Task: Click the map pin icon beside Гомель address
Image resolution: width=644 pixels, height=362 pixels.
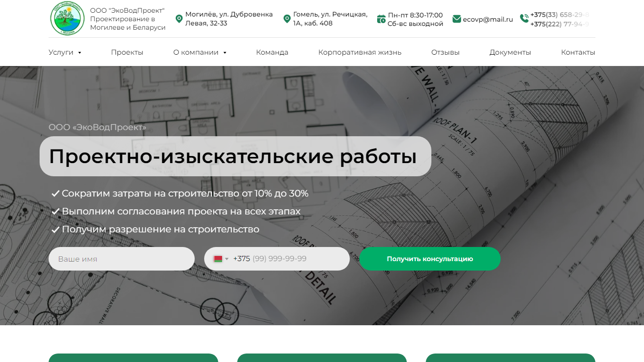Action: pyautogui.click(x=287, y=19)
